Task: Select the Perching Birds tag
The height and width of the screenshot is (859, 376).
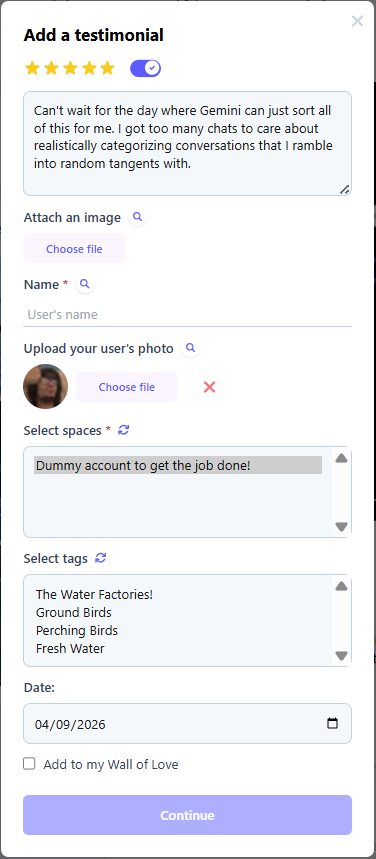Action: pos(77,631)
